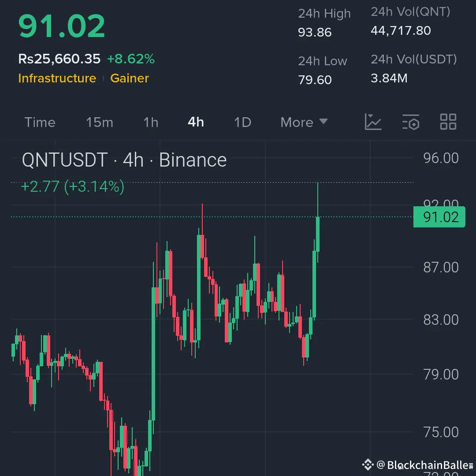Click the 24h Vol(QNT) value 44,717.80
476x476 pixels.
tap(401, 31)
